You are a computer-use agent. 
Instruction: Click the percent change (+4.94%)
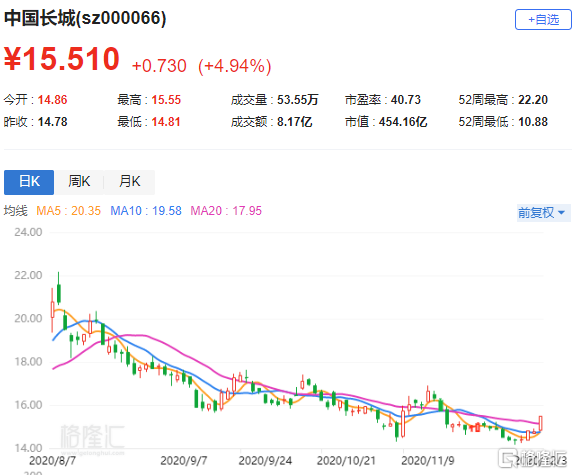[x=235, y=66]
